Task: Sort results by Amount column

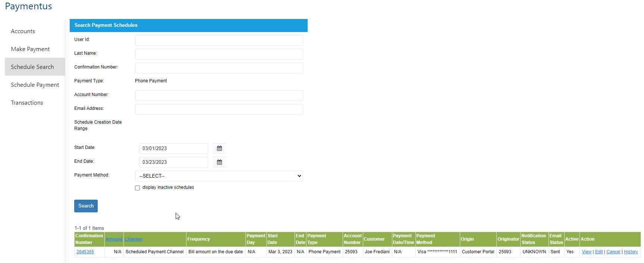Action: click(x=114, y=239)
